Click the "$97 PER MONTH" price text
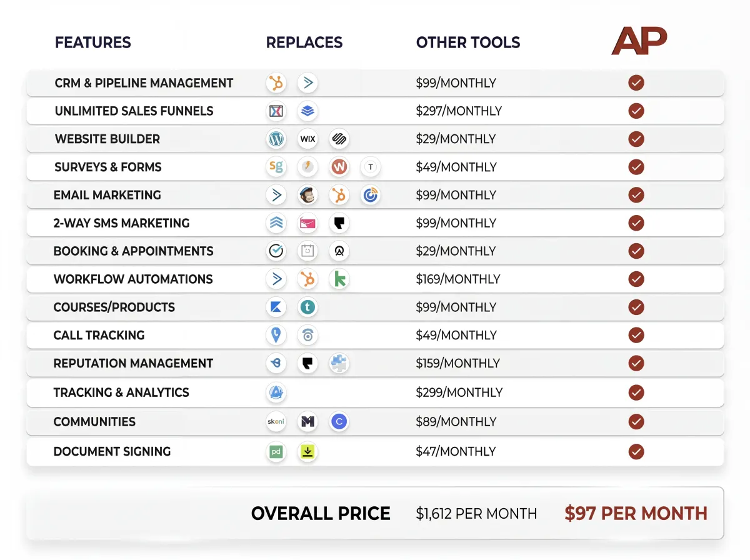Viewport: 750px width, 560px height. (636, 514)
